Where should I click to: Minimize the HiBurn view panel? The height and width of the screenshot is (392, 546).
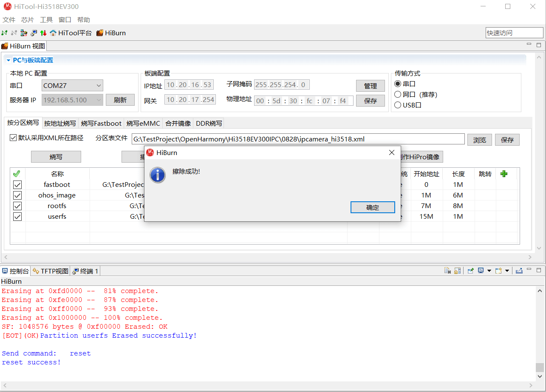click(x=529, y=45)
